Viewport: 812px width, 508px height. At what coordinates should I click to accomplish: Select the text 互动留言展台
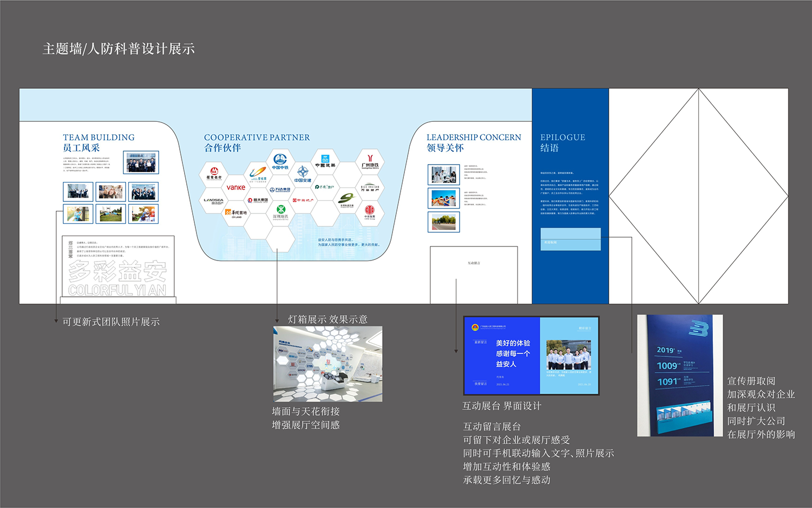tap(492, 427)
